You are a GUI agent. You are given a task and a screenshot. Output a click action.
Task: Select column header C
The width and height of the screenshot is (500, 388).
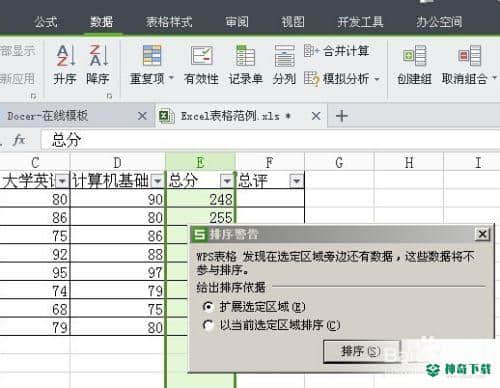pos(35,163)
